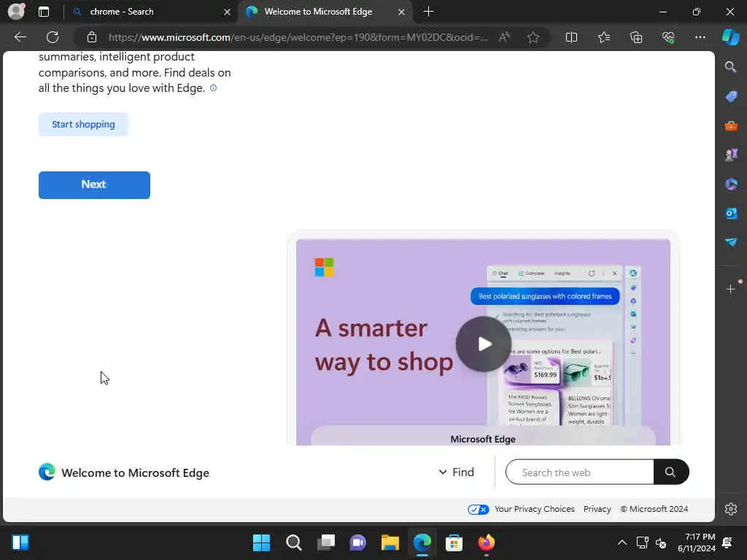This screenshot has height=560, width=747.
Task: Click the Edge icon on taskbar
Action: [x=422, y=542]
